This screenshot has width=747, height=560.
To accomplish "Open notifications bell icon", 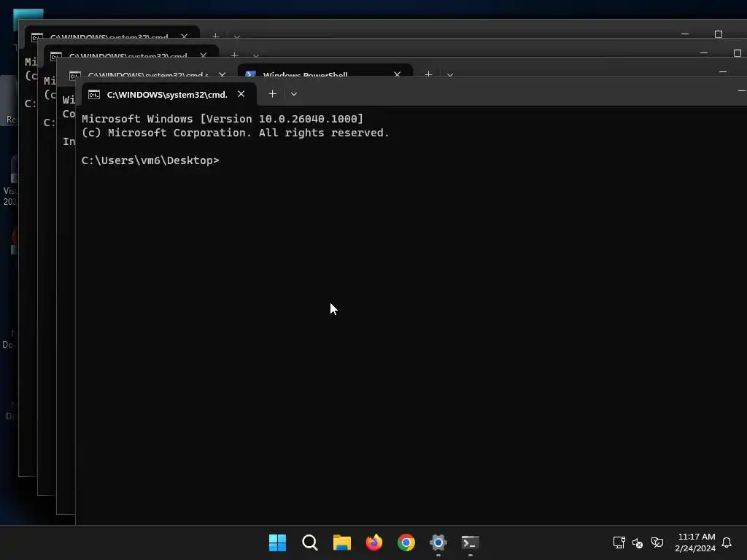I will 727,542.
